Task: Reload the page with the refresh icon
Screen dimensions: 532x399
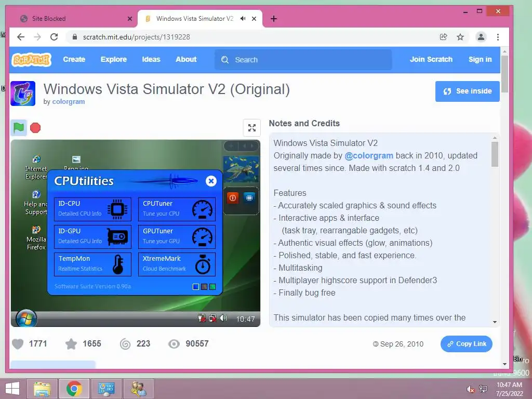Action: click(54, 37)
